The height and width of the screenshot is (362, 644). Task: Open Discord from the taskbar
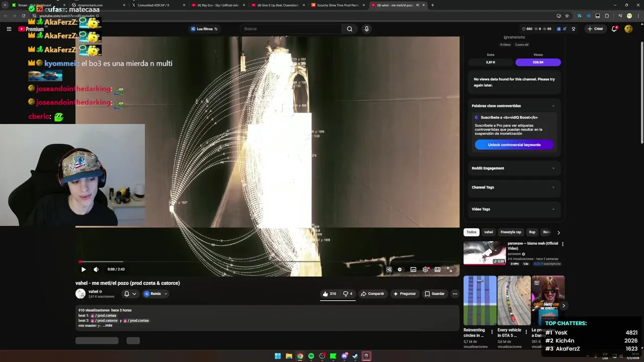point(344,356)
